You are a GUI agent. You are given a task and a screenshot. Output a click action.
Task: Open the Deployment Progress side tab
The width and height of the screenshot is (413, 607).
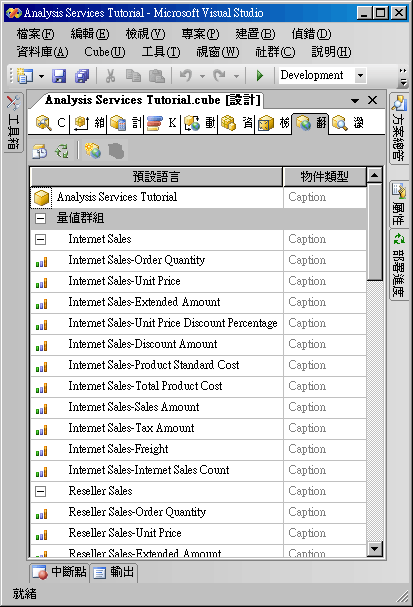399,266
